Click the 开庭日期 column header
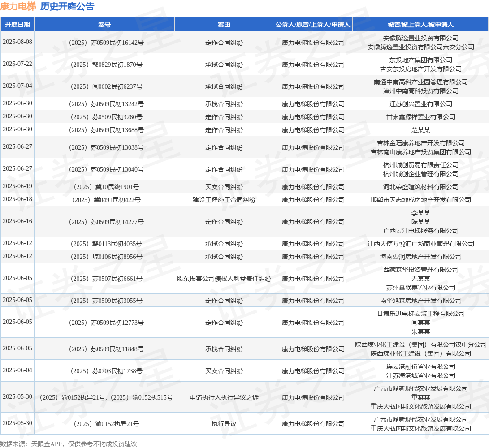 [x=17, y=25]
